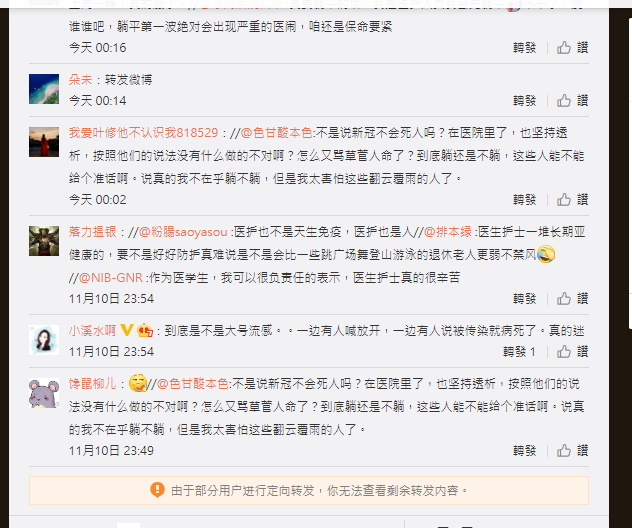Like the 我爱叶修他不认识我818529 comment
632x528 pixels.
click(564, 200)
